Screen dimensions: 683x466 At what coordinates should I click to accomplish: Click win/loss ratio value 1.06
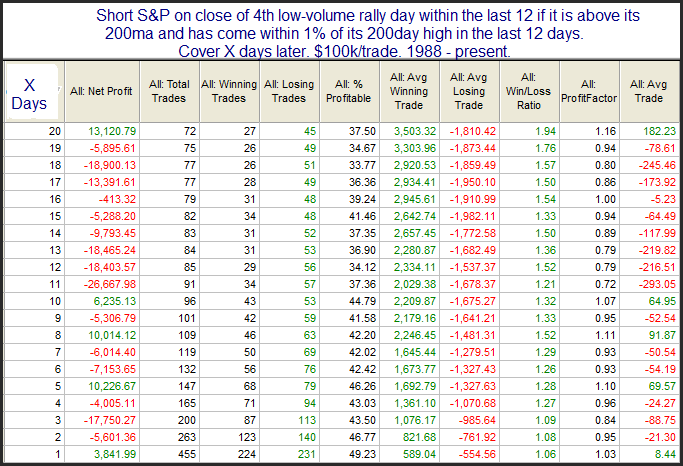tap(546, 454)
